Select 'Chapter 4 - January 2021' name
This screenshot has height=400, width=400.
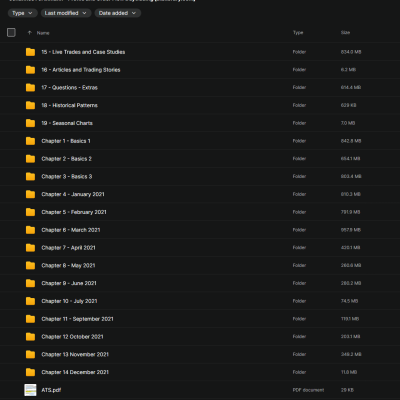click(73, 194)
